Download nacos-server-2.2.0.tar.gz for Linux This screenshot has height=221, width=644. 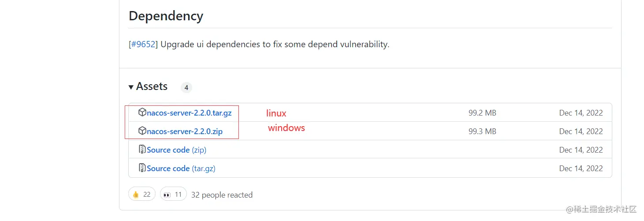189,113
